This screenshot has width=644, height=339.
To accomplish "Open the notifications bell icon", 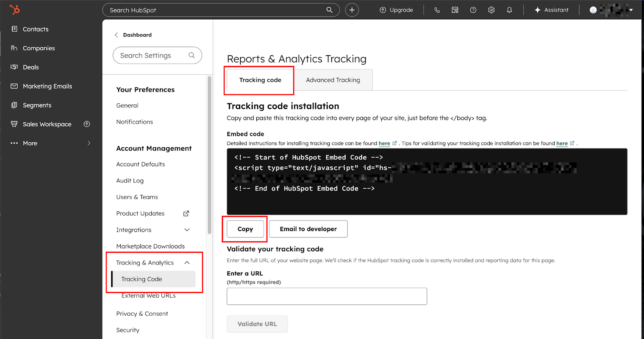I will (509, 10).
